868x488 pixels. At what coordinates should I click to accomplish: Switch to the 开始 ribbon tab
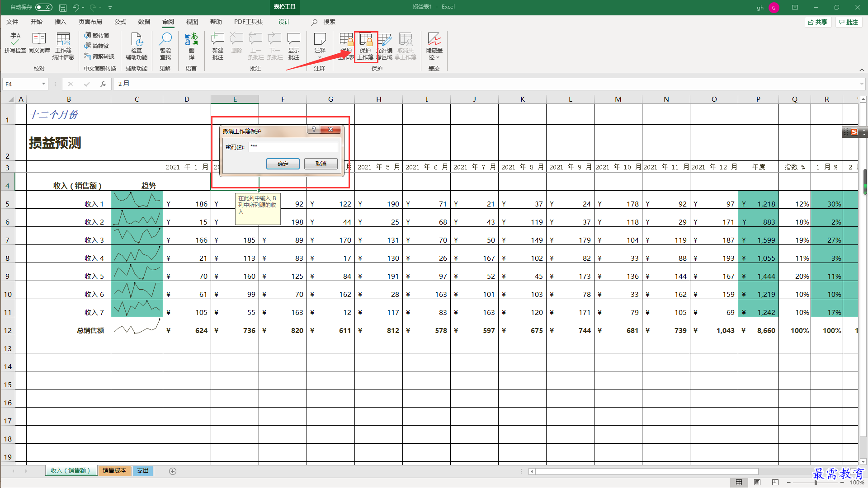pos(36,22)
